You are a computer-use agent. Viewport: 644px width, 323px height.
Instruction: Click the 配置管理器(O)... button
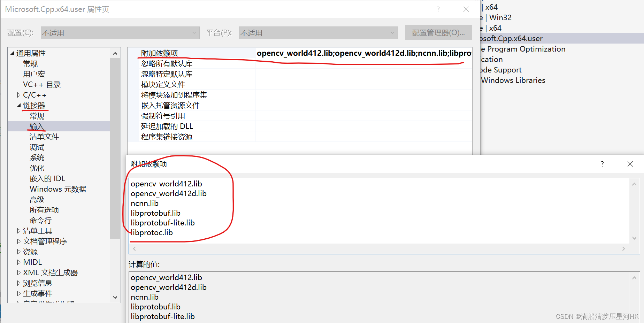tap(438, 33)
